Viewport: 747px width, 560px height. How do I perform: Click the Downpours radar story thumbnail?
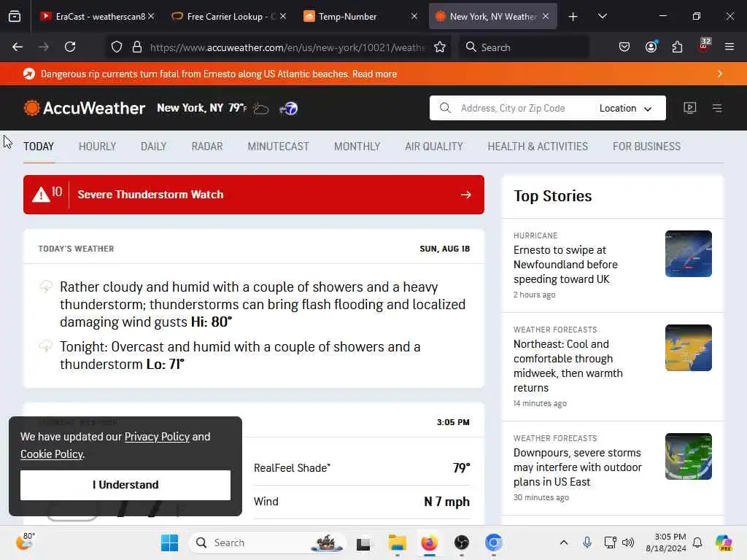point(689,456)
